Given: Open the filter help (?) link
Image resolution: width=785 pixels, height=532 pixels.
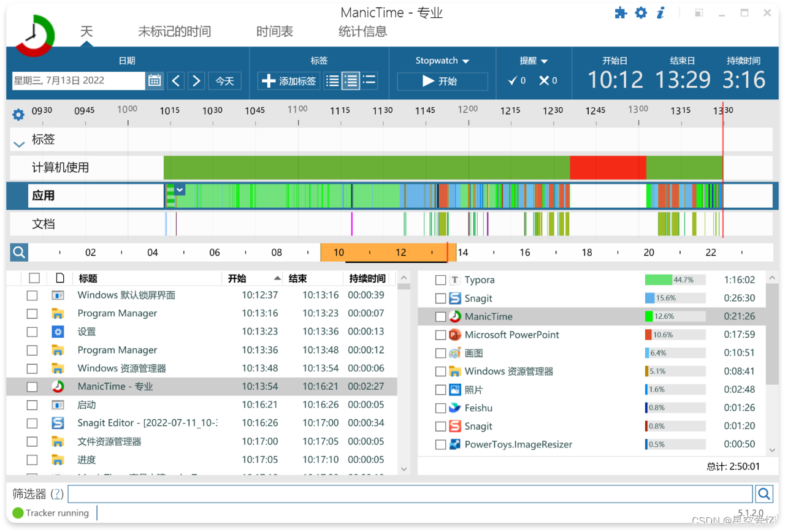Looking at the screenshot, I should point(57,494).
